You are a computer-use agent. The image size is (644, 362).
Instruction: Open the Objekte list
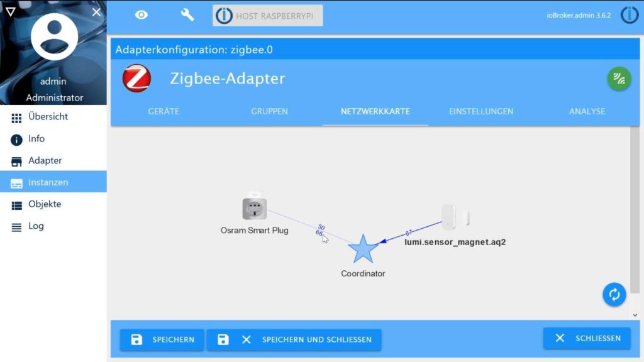pyautogui.click(x=53, y=204)
